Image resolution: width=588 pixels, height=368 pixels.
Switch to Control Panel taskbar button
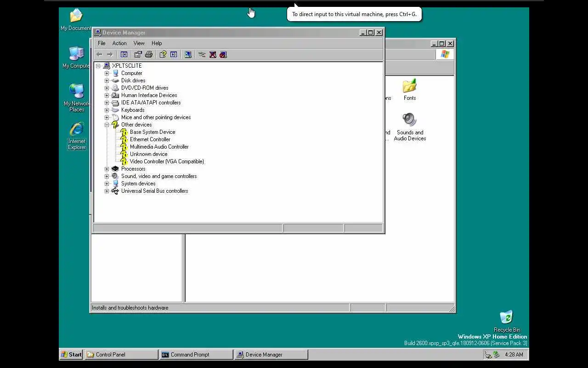121,354
